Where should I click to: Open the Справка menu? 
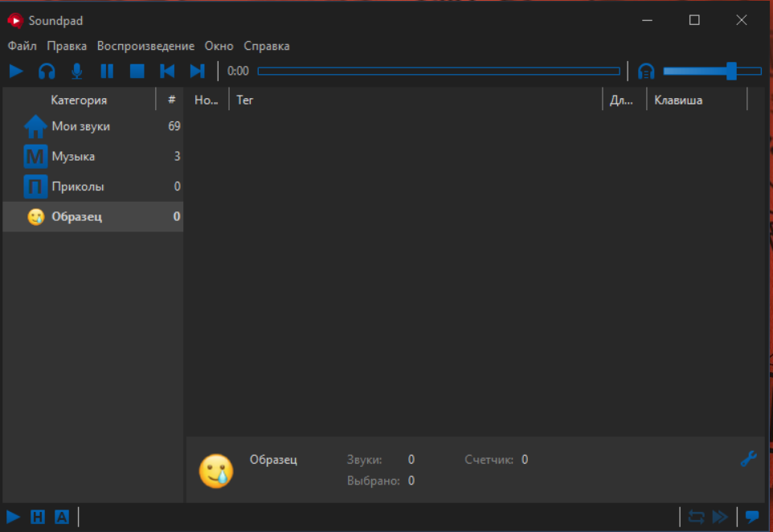267,46
